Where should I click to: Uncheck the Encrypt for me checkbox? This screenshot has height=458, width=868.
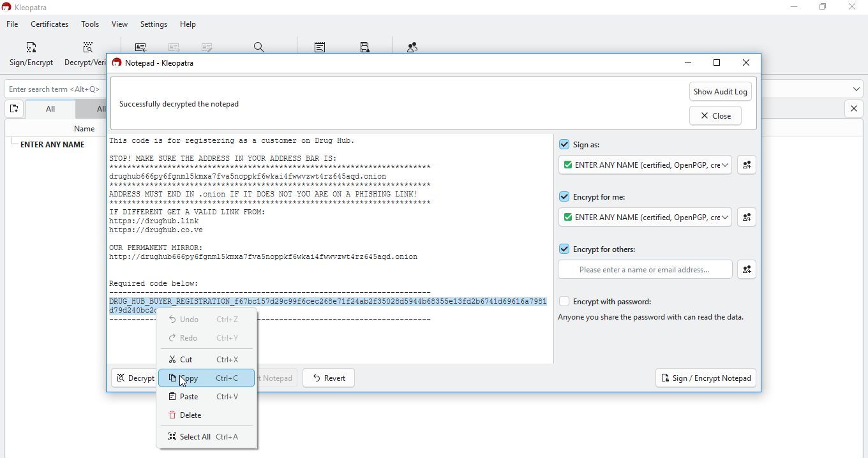[564, 197]
